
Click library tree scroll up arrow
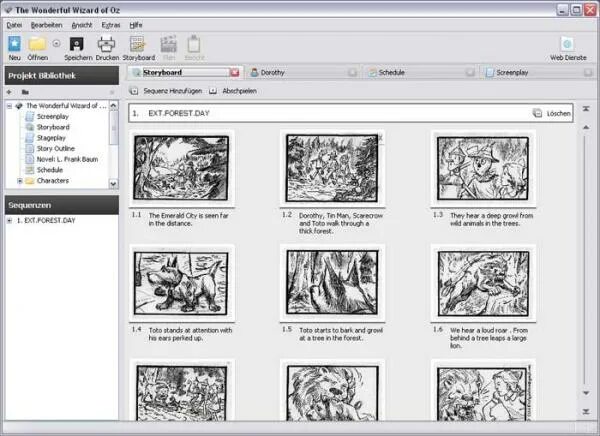pyautogui.click(x=113, y=105)
